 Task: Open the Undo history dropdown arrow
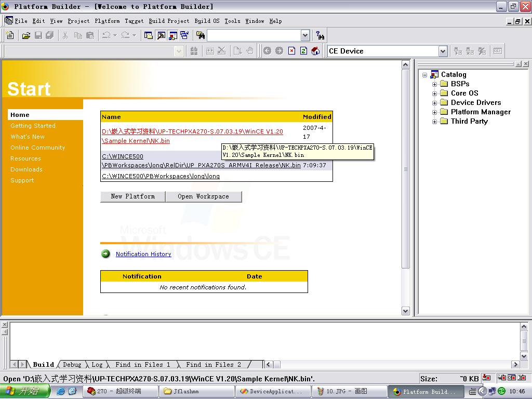pos(115,35)
